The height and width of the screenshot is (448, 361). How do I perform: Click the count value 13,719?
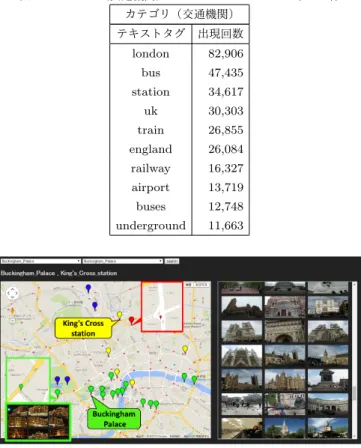pyautogui.click(x=226, y=187)
